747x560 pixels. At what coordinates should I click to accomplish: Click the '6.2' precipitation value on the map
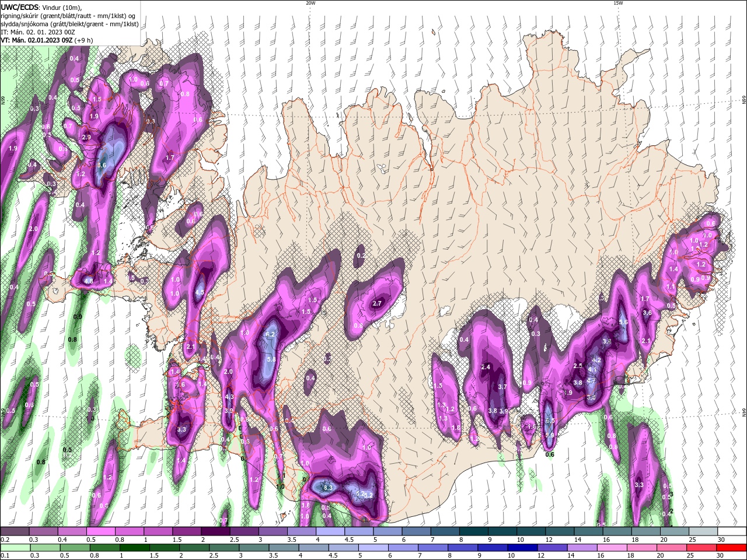coord(270,334)
